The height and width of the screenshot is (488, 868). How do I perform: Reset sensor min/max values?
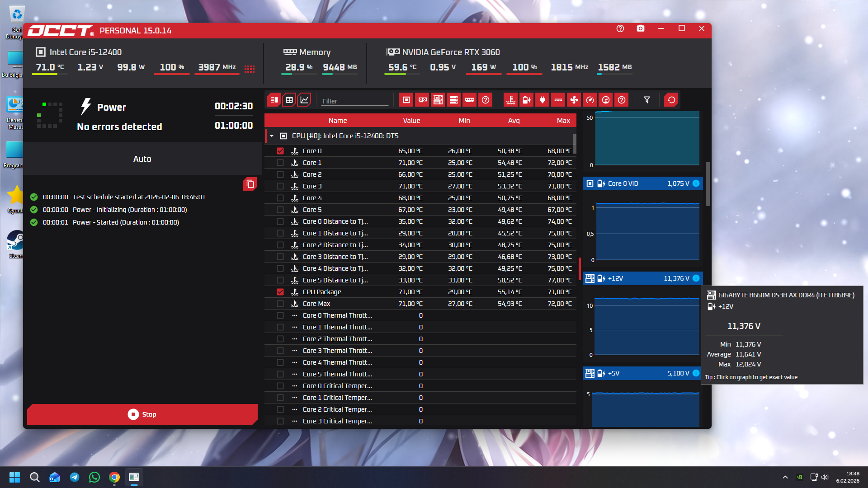click(671, 100)
